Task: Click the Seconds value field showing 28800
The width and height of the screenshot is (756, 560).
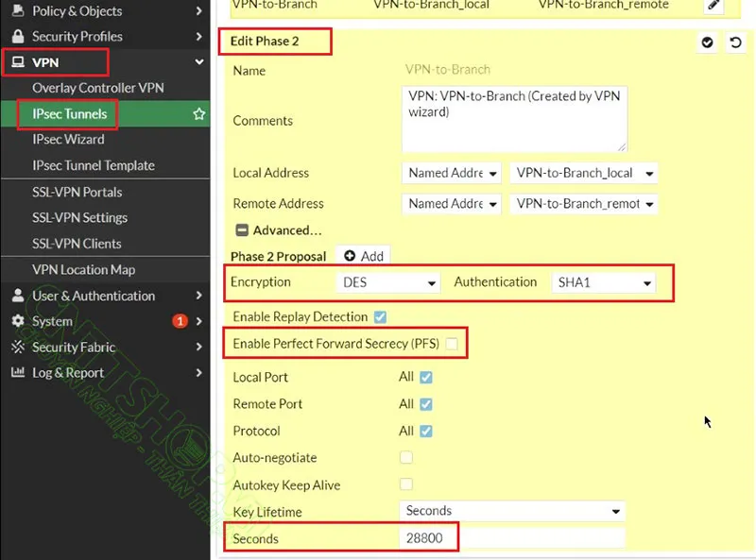Action: click(x=511, y=538)
